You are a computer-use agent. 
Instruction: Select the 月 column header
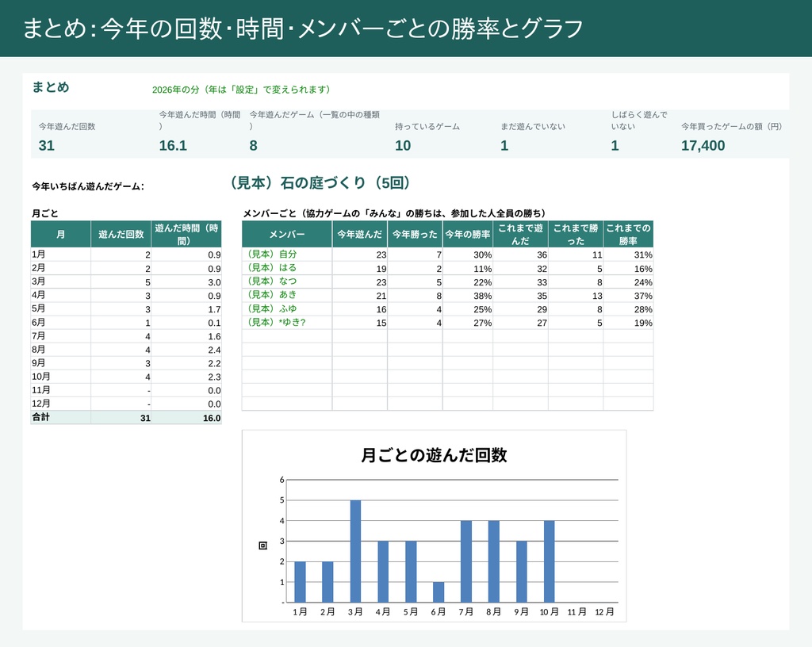(x=60, y=234)
